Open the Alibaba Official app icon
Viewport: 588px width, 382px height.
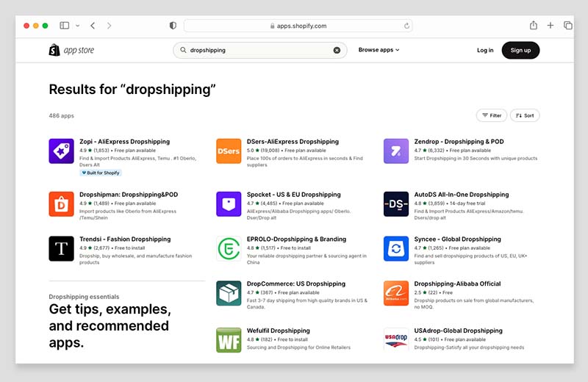pyautogui.click(x=396, y=293)
